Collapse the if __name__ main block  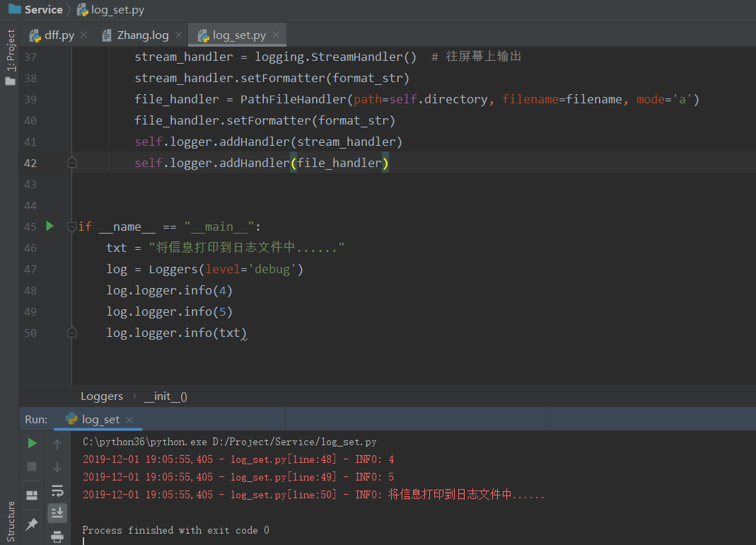click(71, 226)
